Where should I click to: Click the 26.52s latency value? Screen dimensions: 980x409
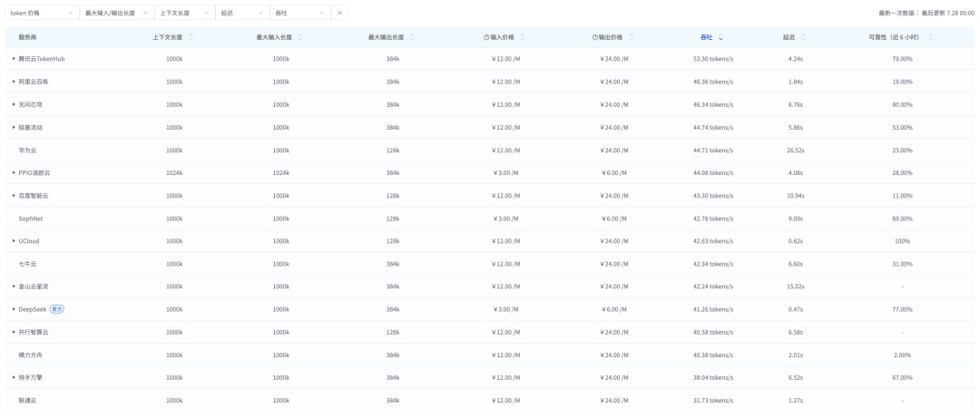796,150
